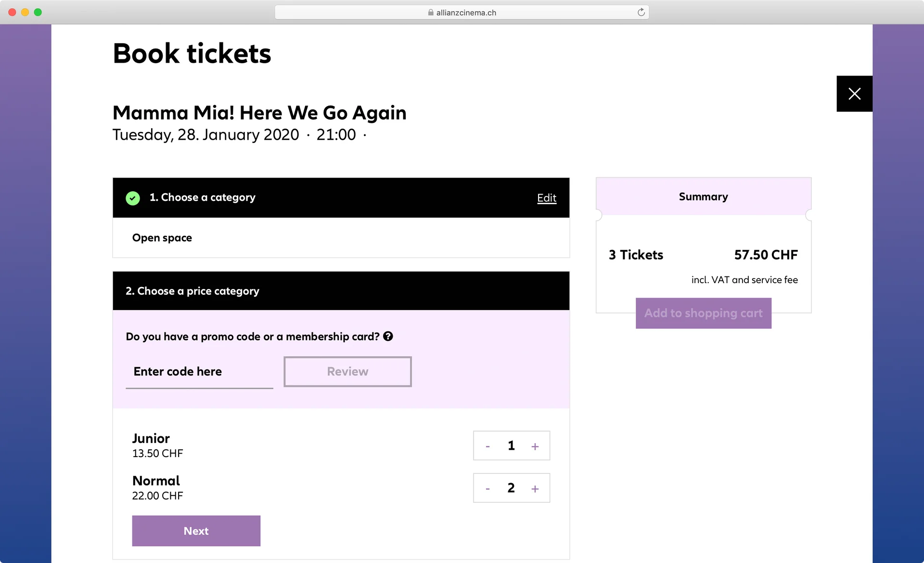Screen dimensions: 924x563
Task: Increase Junior ticket quantity
Action: 535,446
